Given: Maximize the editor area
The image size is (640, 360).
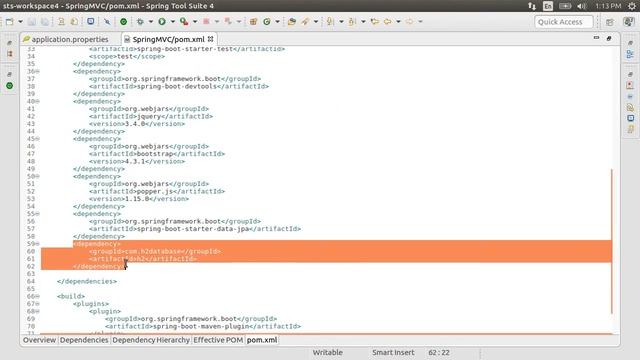Looking at the screenshot, I should click(x=609, y=38).
